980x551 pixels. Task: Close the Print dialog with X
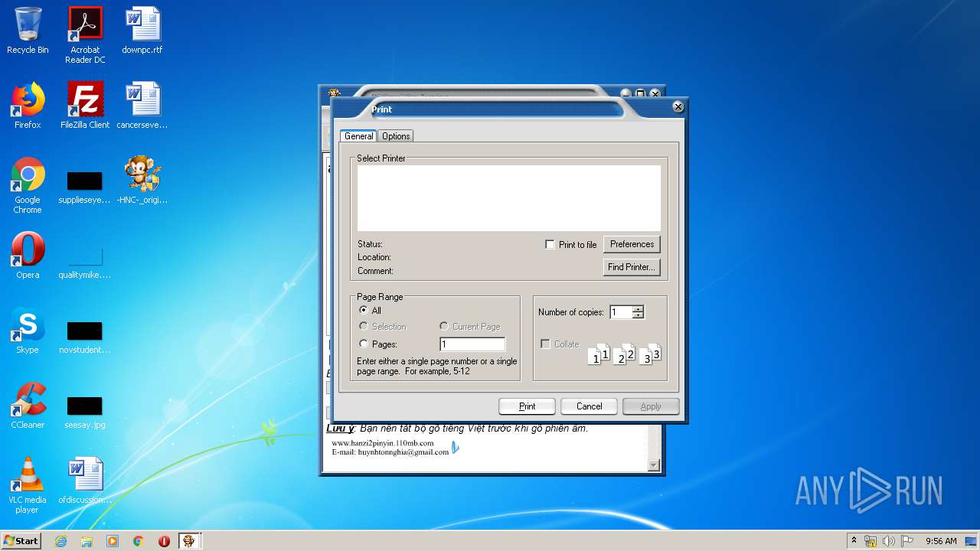pos(678,107)
